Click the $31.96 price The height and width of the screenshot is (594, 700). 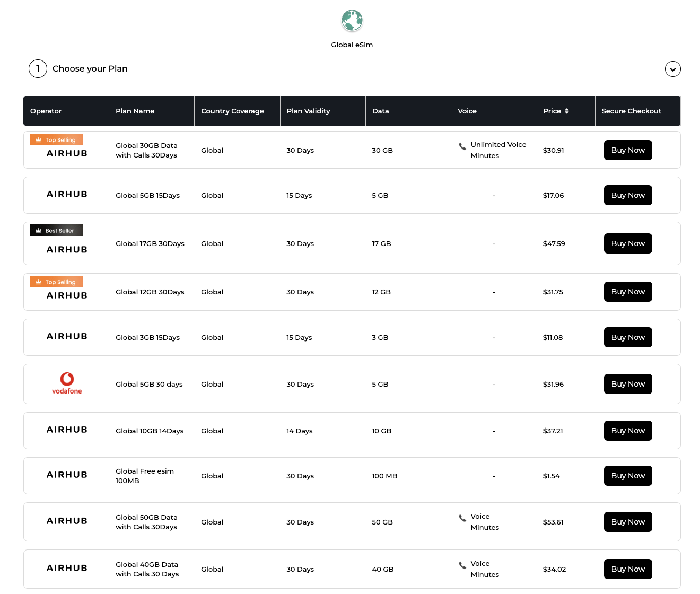tap(554, 384)
